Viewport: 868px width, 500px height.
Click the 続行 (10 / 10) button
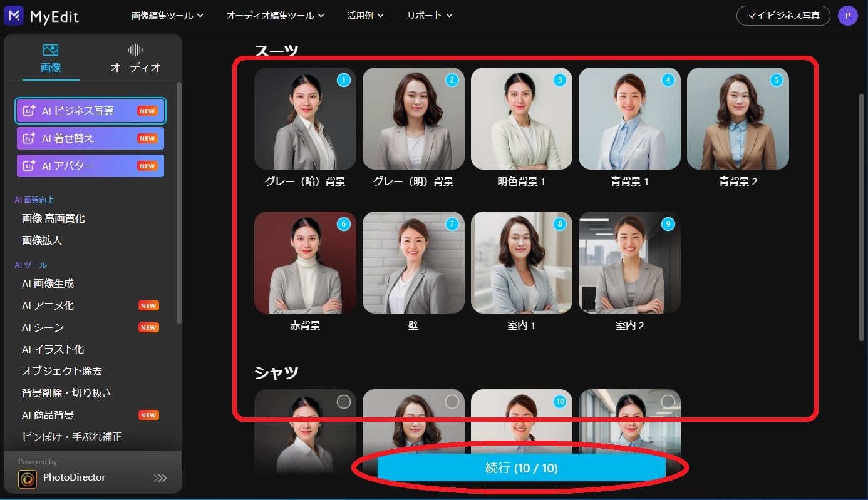point(521,468)
